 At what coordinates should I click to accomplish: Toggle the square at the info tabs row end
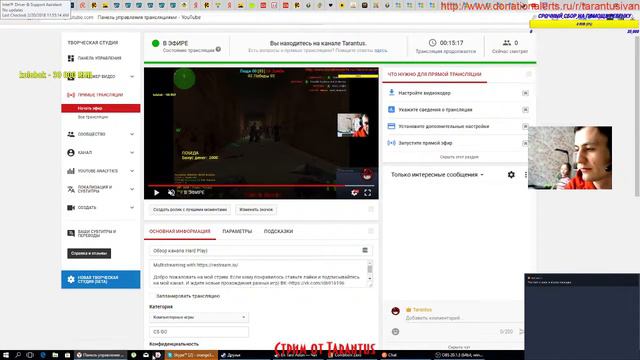(371, 231)
